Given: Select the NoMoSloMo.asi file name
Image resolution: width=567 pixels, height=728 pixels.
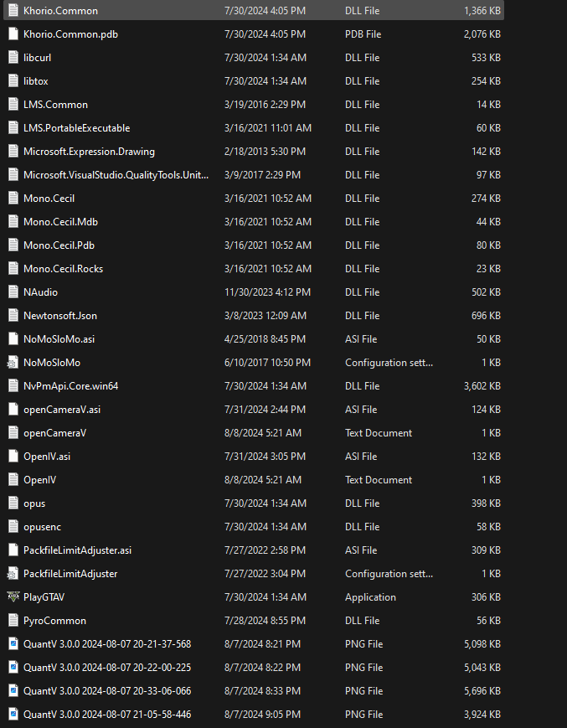Looking at the screenshot, I should point(59,338).
